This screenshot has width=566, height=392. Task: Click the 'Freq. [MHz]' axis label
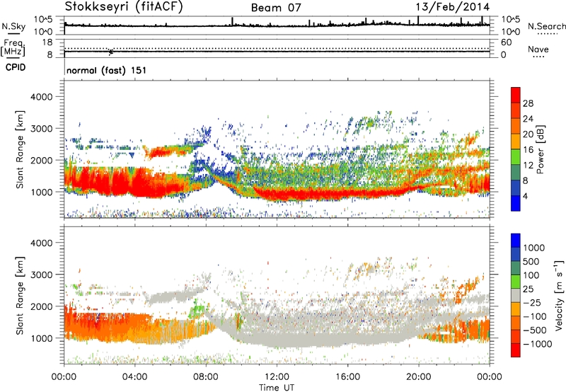[13, 47]
